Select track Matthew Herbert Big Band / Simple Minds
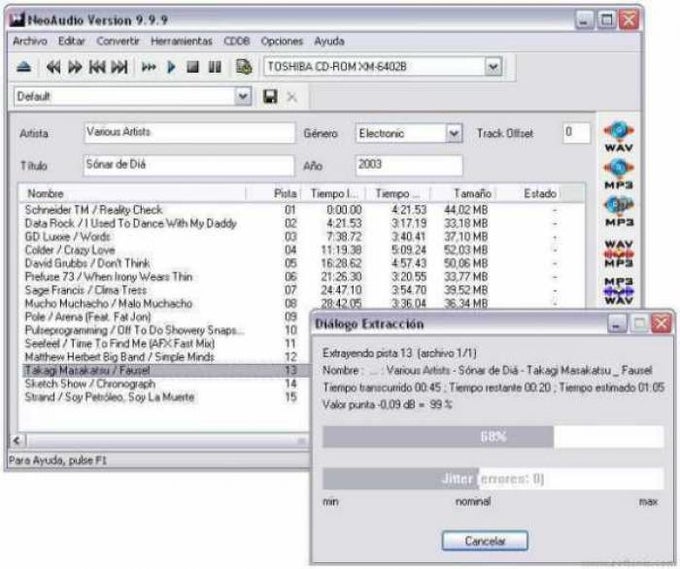The height and width of the screenshot is (569, 680). pyautogui.click(x=120, y=357)
